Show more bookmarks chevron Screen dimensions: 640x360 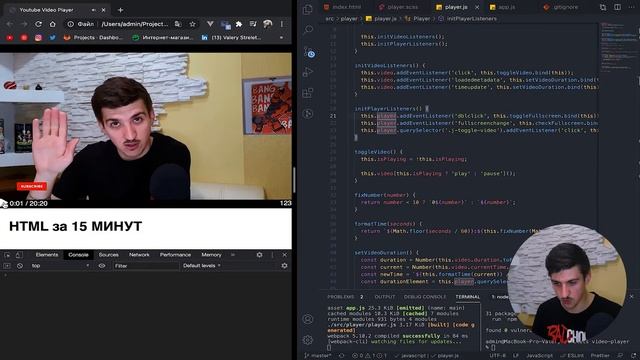(281, 38)
